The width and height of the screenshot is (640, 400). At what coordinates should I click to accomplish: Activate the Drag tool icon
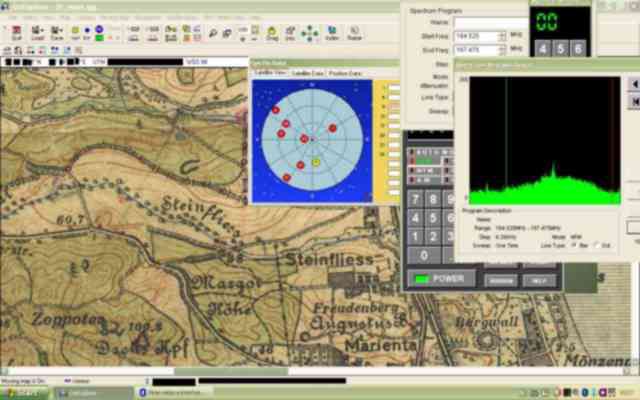272,33
